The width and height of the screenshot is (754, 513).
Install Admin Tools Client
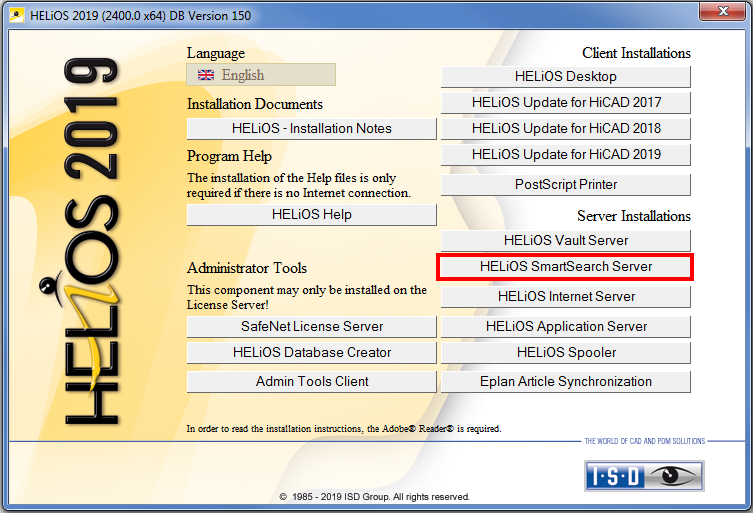[x=312, y=381]
